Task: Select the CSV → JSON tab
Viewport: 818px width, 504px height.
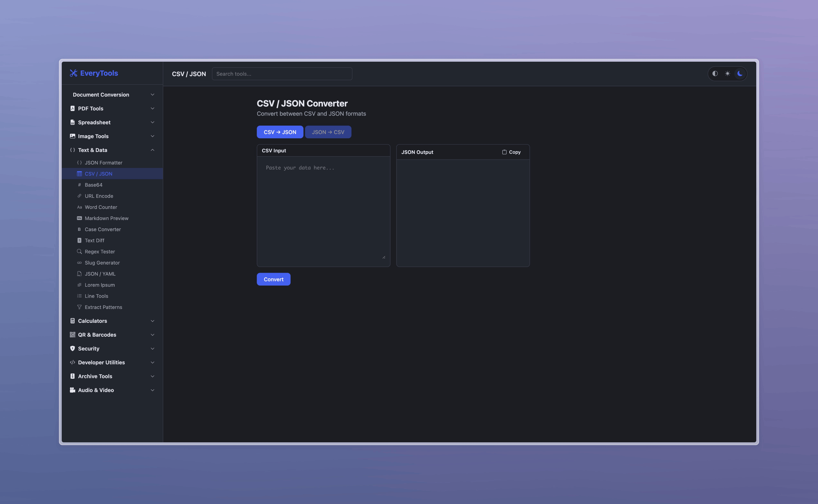Action: tap(280, 132)
